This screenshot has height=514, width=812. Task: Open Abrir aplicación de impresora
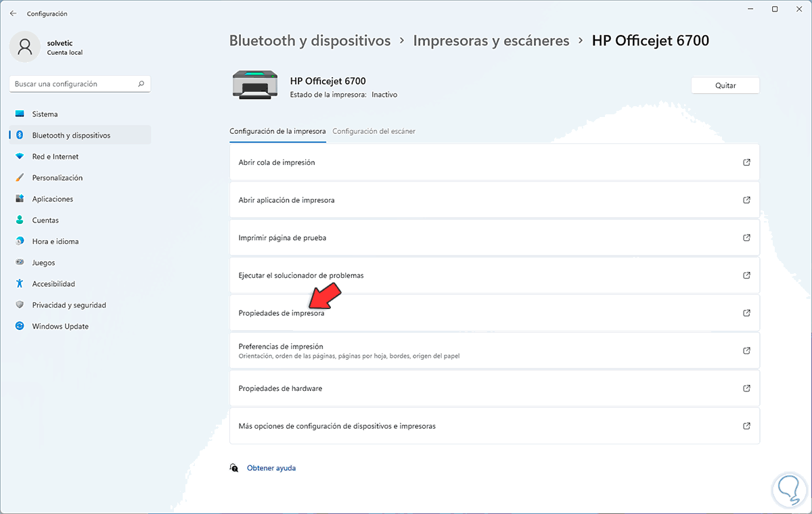coord(495,200)
